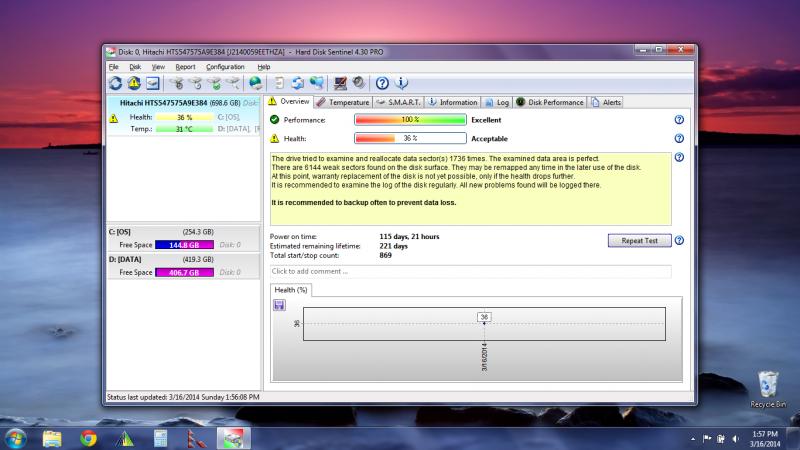Click the Repeat Test button
This screenshot has height=450, width=800.
639,240
